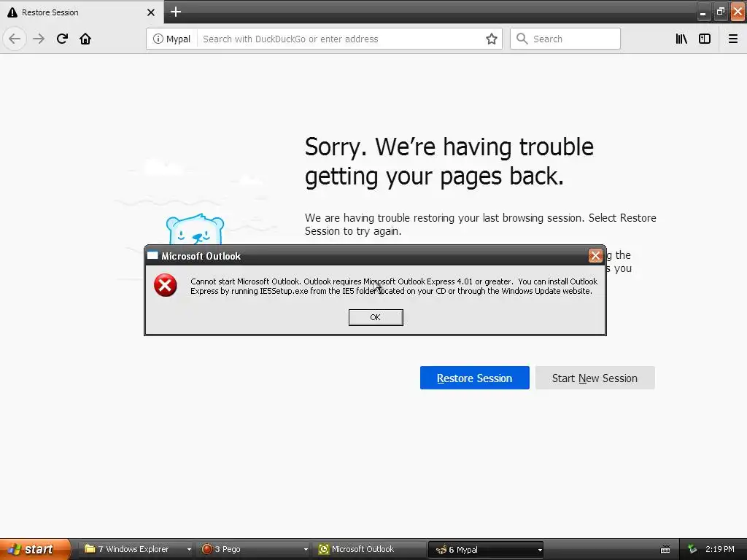This screenshot has width=747, height=560.
Task: Click the bear mascot illustration
Action: [195, 229]
